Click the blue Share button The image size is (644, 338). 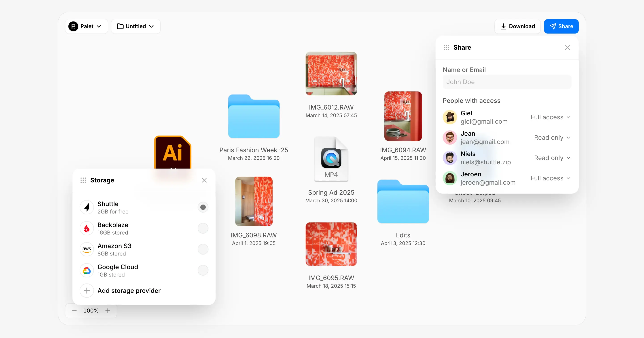coord(561,26)
